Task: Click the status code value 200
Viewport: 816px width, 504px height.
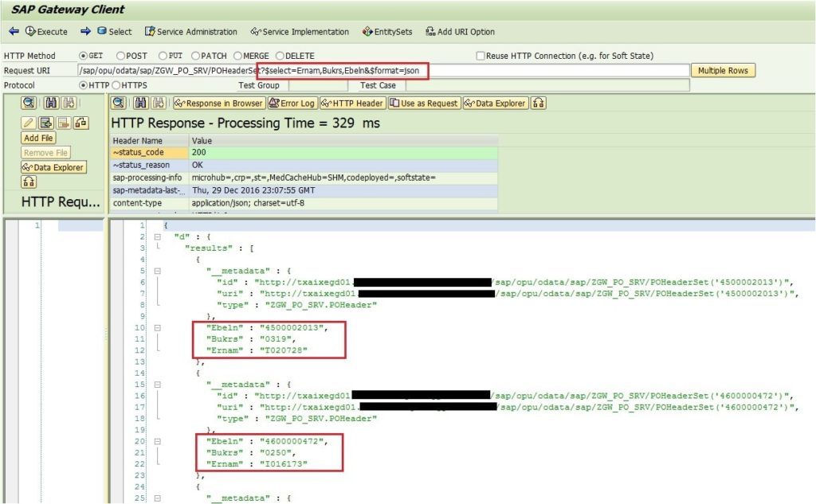Action: [x=198, y=152]
